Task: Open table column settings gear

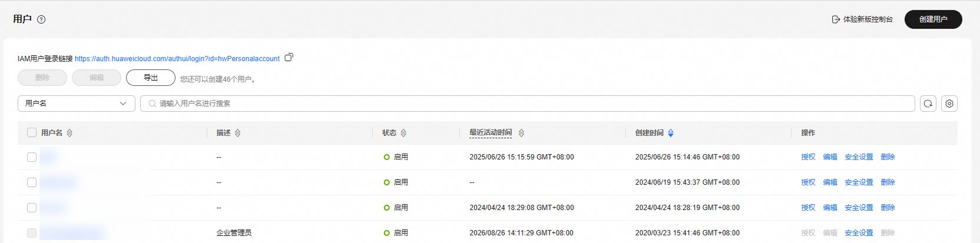Action: point(949,104)
